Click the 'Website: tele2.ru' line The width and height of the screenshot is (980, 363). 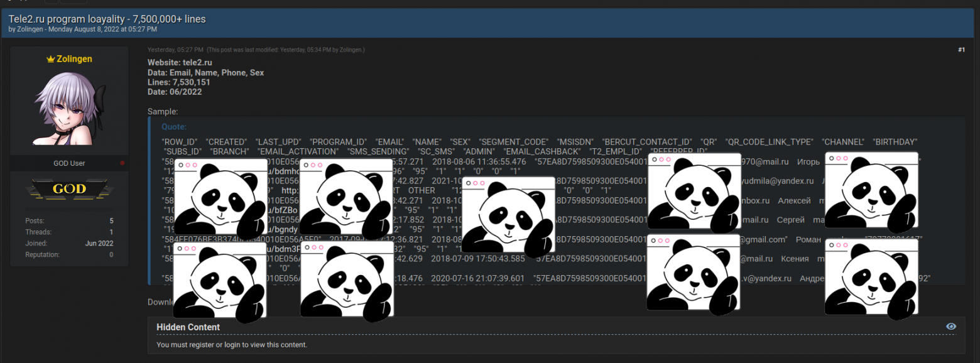coord(180,63)
